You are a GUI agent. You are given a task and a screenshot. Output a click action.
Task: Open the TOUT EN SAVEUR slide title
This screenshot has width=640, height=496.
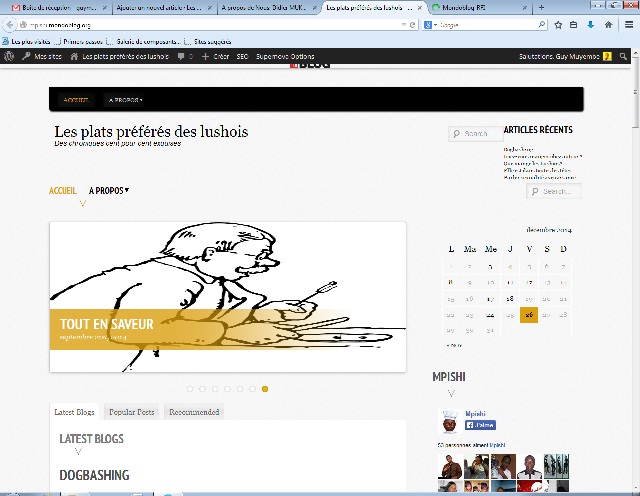pos(107,324)
